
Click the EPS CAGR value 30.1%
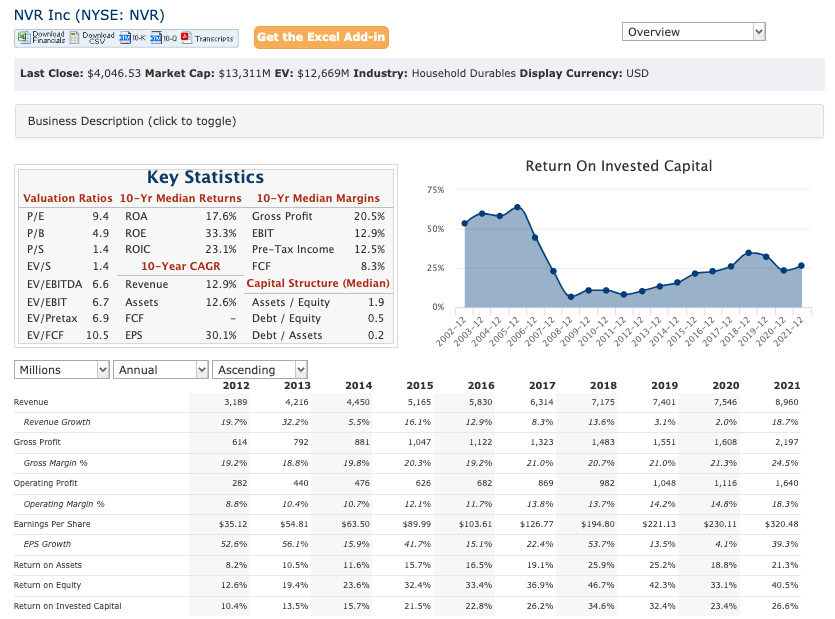(x=221, y=336)
